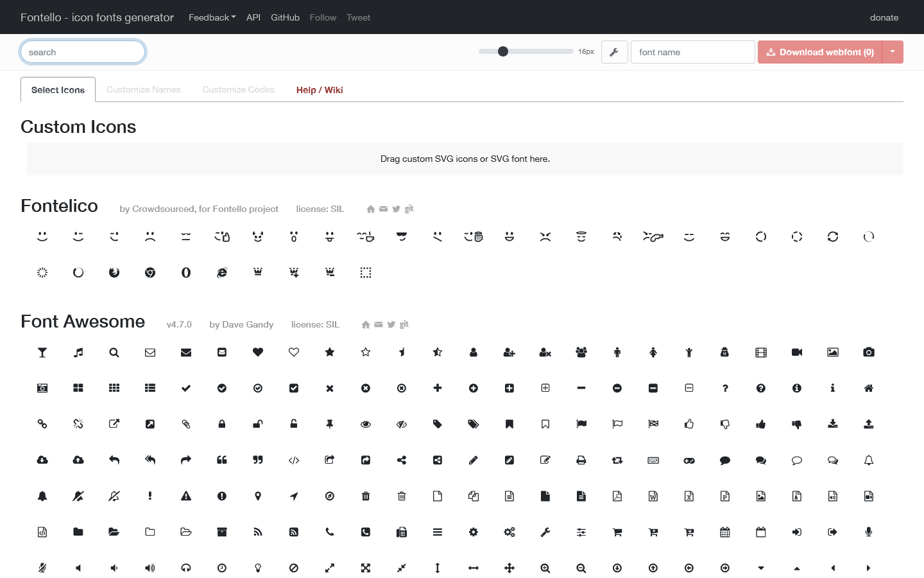Select the solid bookmark icon
The height and width of the screenshot is (578, 924).
point(509,424)
